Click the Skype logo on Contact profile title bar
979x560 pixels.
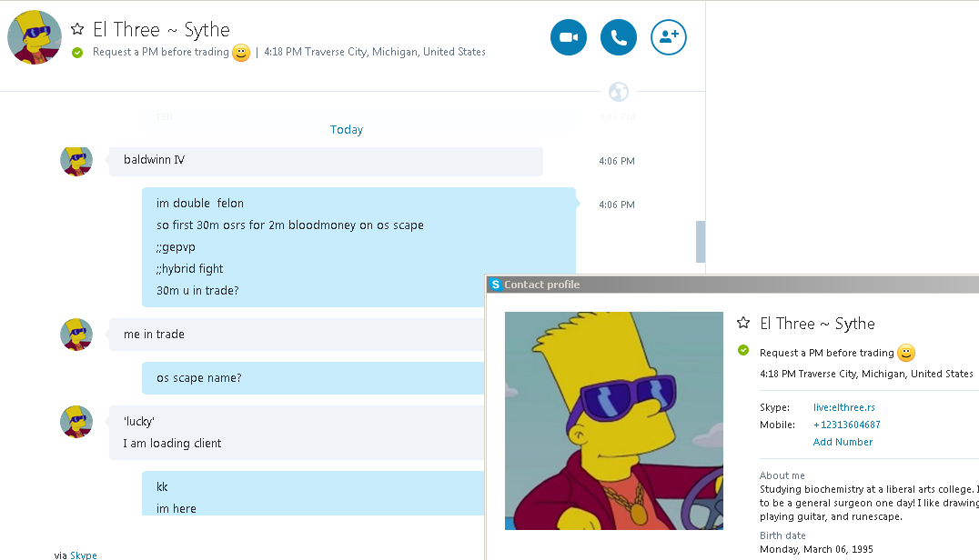coord(496,285)
